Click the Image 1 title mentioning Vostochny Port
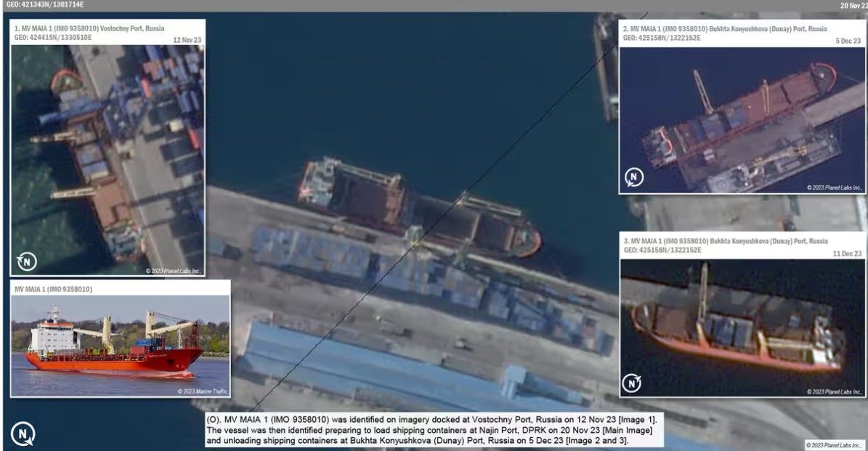 click(x=89, y=28)
